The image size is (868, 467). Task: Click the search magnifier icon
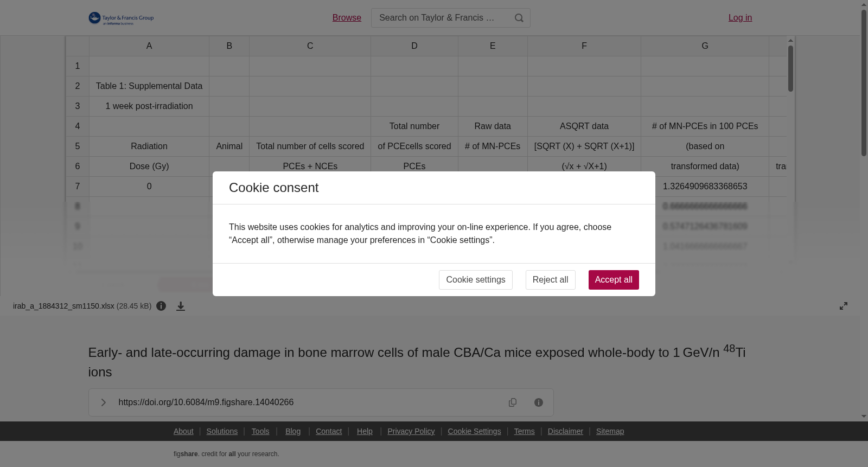pos(519,18)
